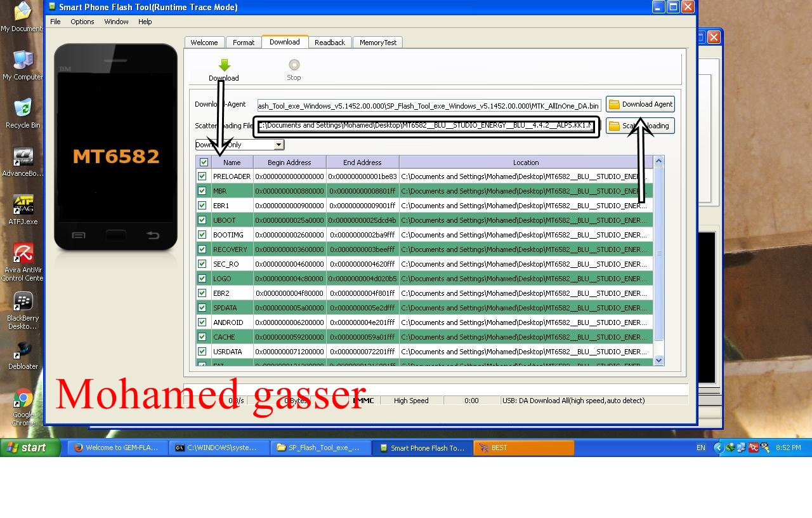Click the Stop icon
This screenshot has height=518, width=812.
pyautogui.click(x=294, y=65)
